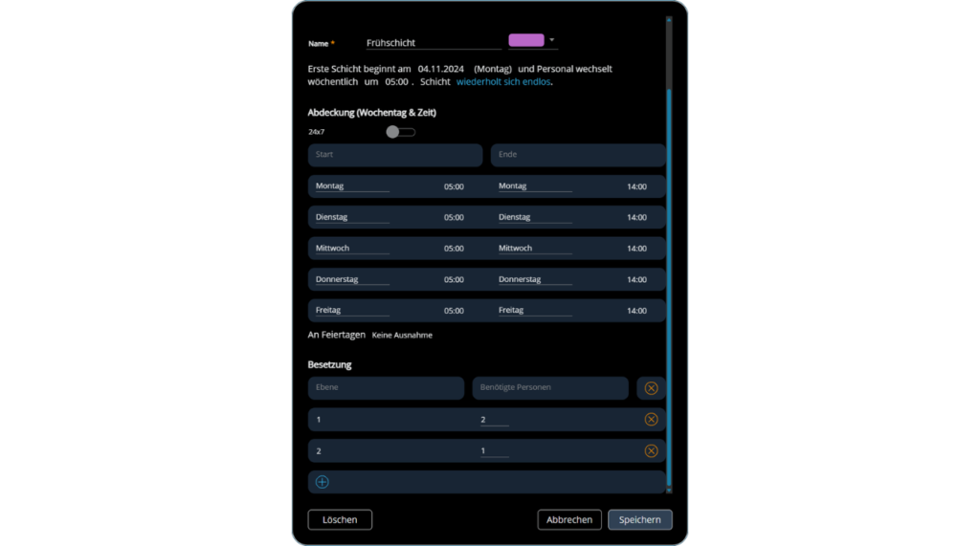Select the Freitag start day field
980x546 pixels.
(x=352, y=310)
